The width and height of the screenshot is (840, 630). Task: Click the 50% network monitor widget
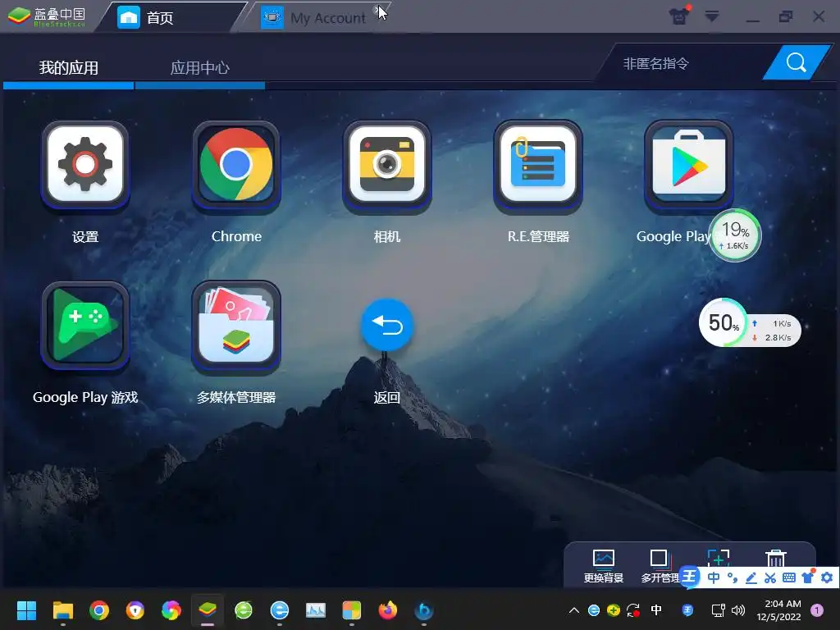coord(750,323)
